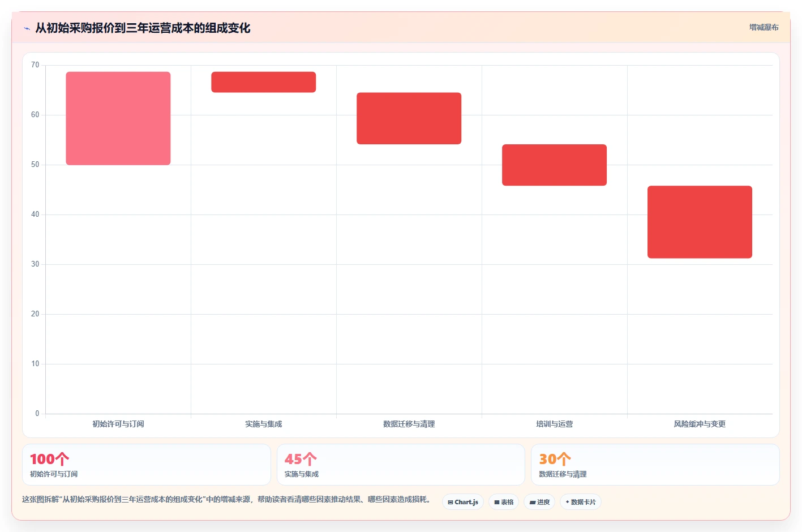Click the description text starting 这张图拆解

pos(228,500)
